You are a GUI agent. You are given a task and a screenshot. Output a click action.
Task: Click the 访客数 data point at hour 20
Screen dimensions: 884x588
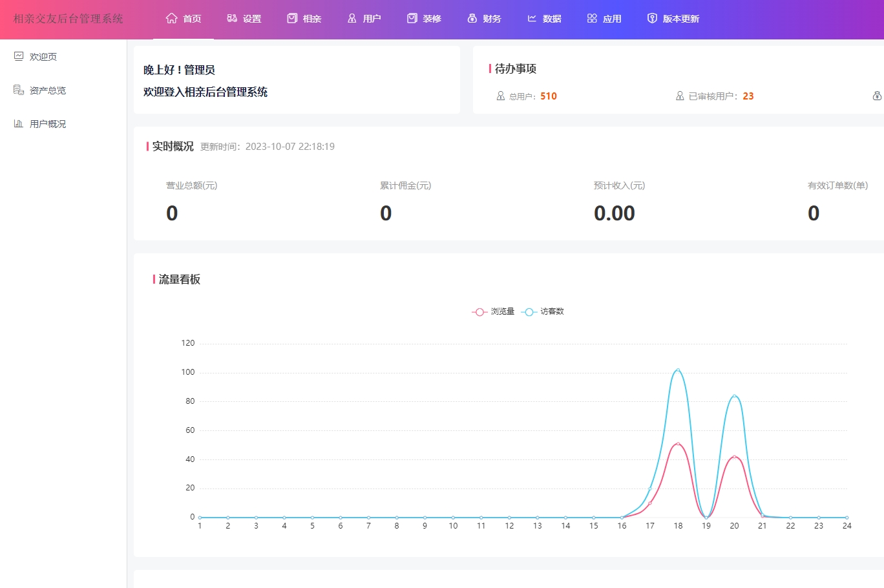734,395
